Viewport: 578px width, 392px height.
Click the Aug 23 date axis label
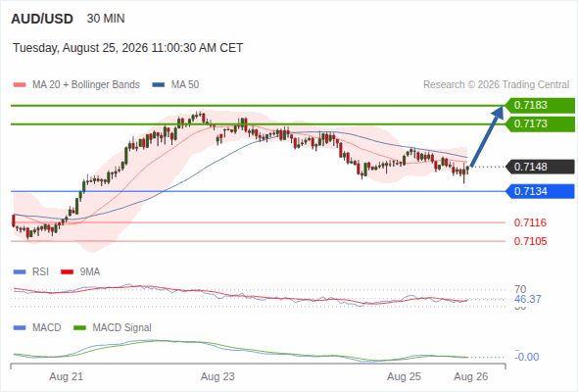[x=217, y=377]
